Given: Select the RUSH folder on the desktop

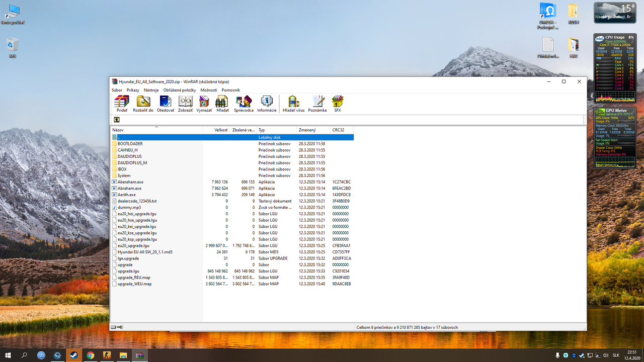Looking at the screenshot, I should 573,14.
